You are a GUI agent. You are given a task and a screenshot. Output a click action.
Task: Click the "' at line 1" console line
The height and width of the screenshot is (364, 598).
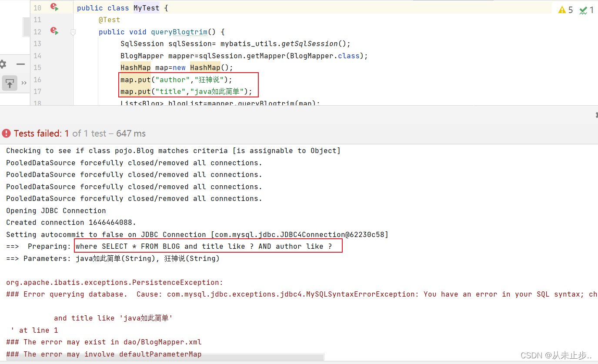tap(34, 330)
